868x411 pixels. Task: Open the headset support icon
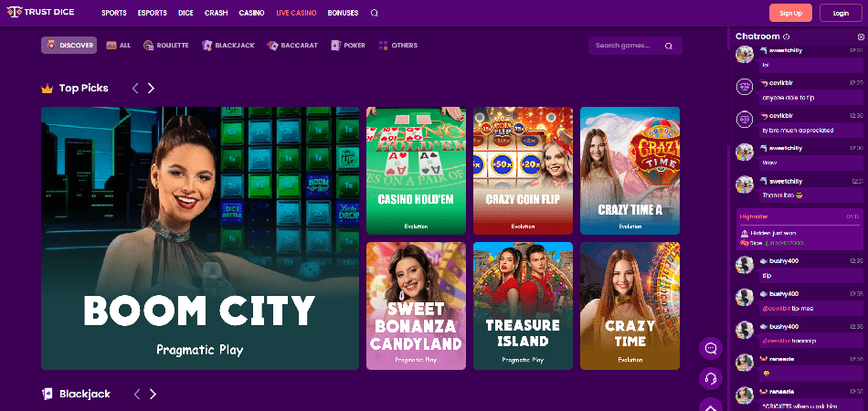tap(711, 379)
